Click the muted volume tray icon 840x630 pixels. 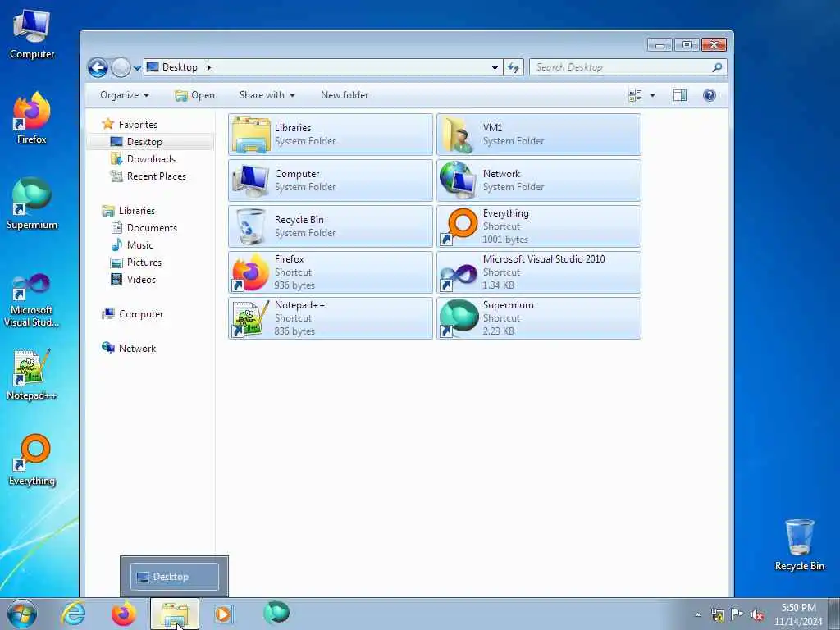click(x=757, y=615)
